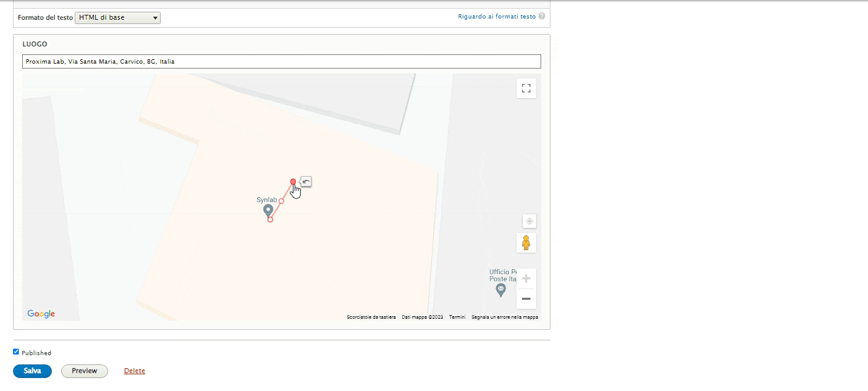The image size is (868, 391).
Task: Click the my-location target icon
Action: (529, 221)
